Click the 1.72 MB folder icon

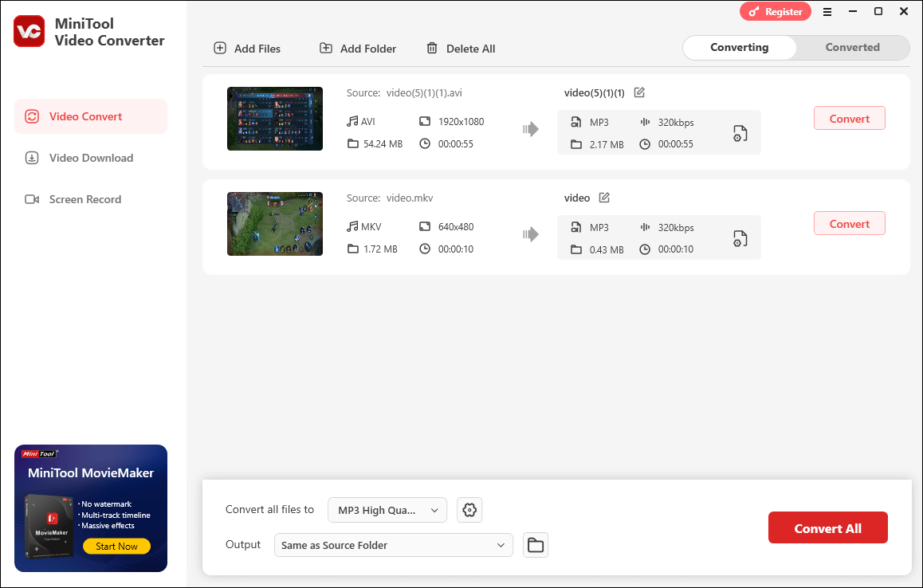352,249
